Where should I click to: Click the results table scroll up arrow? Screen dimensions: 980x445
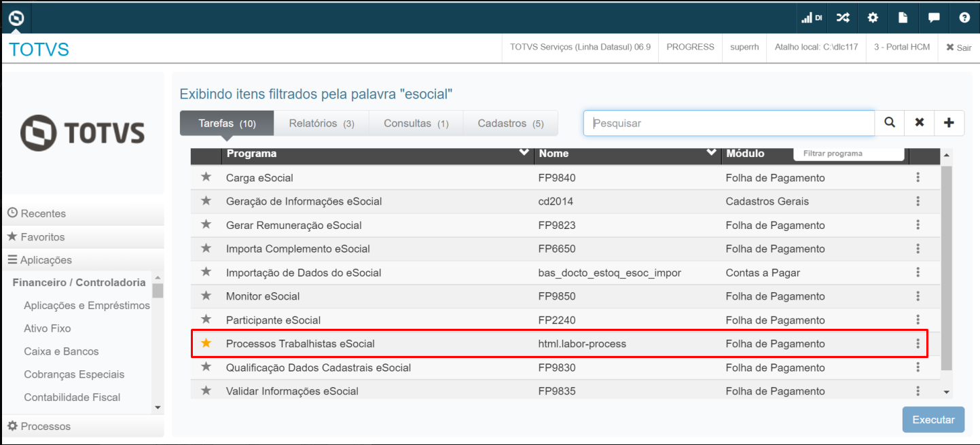pos(946,156)
